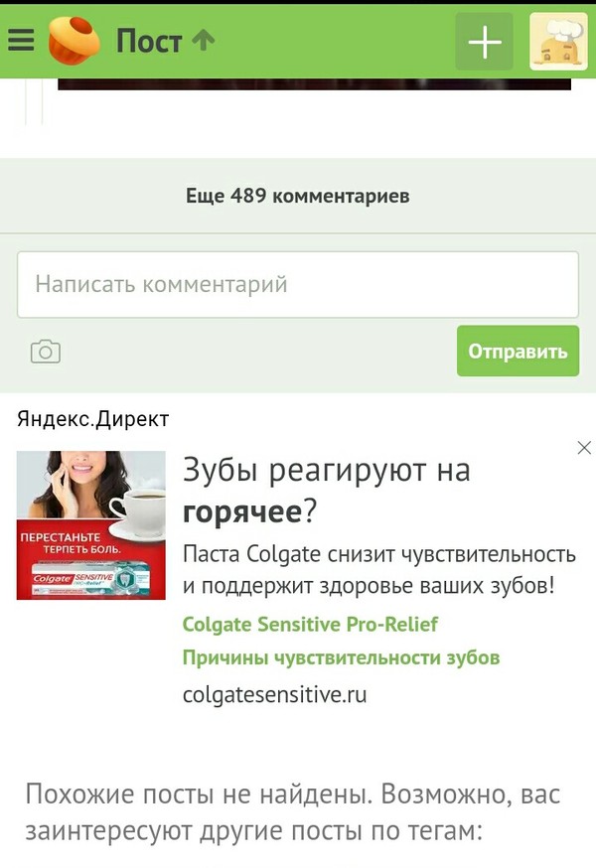Attach a photo with camera icon
596x868 pixels.
point(46,352)
